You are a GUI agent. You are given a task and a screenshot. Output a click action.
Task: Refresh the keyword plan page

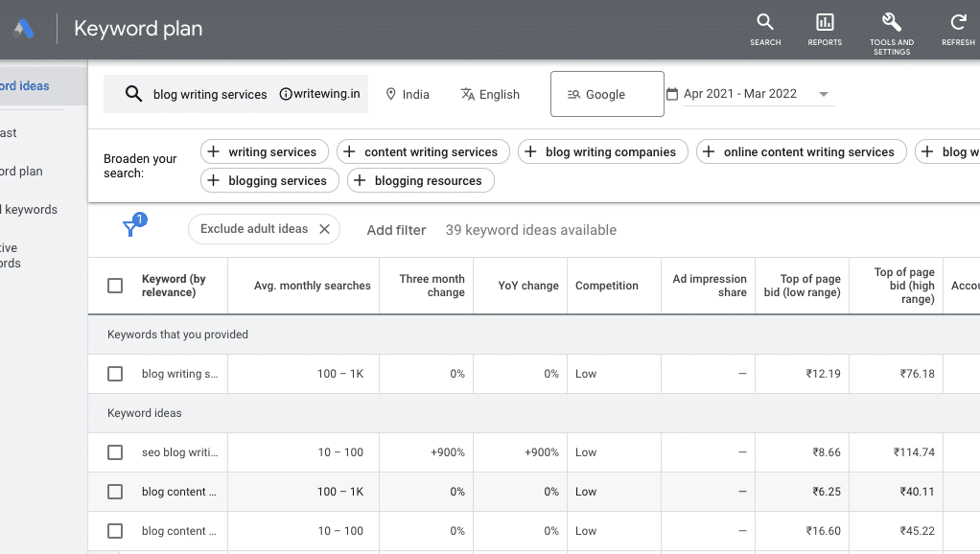click(958, 30)
